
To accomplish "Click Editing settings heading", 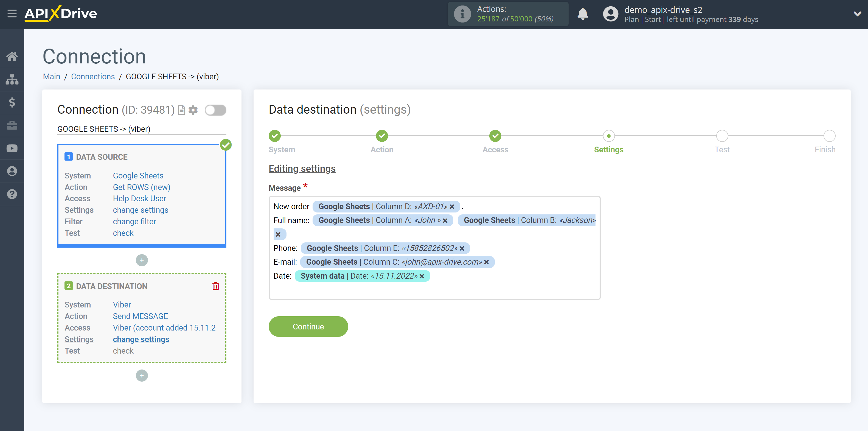I will [x=302, y=169].
